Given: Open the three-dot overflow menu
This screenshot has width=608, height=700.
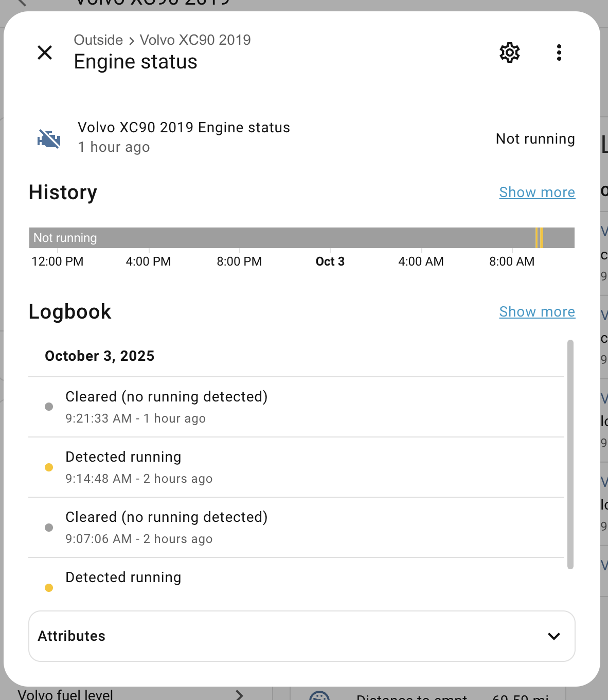Looking at the screenshot, I should pyautogui.click(x=559, y=52).
